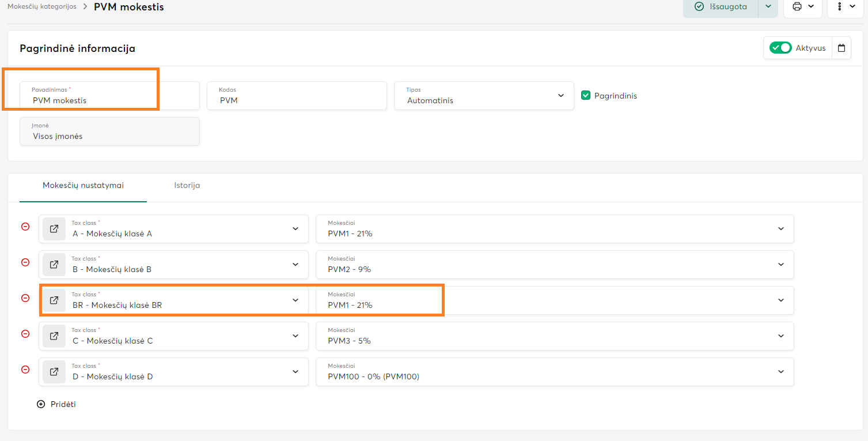Select the Mokesčių nustatymai tab
The height and width of the screenshot is (441, 868).
[x=83, y=186]
